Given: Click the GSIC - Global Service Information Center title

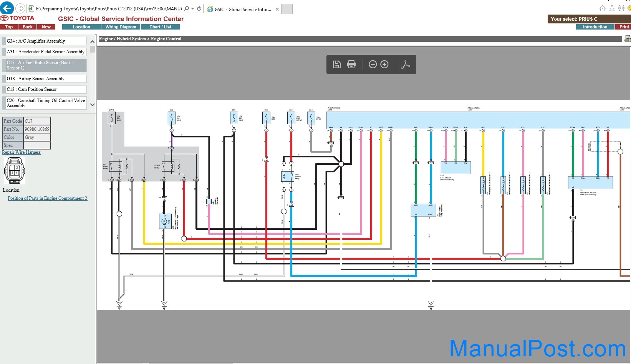Looking at the screenshot, I should coord(121,19).
